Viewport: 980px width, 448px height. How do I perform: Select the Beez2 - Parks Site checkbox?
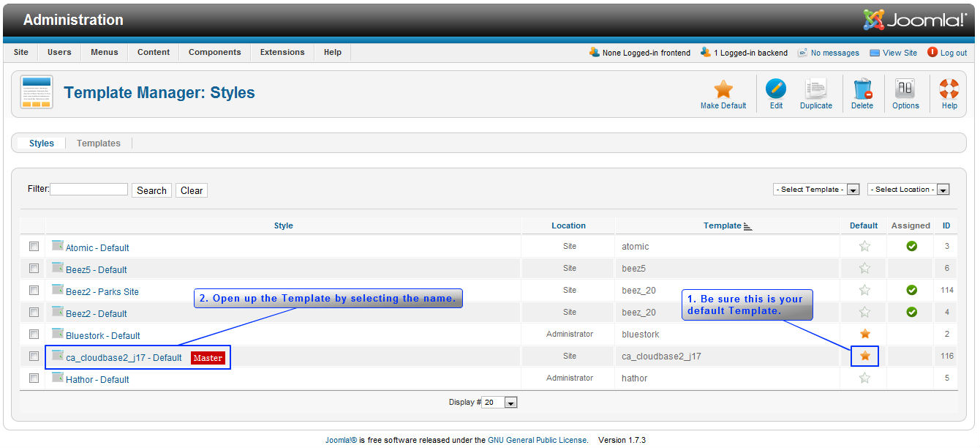coord(34,291)
